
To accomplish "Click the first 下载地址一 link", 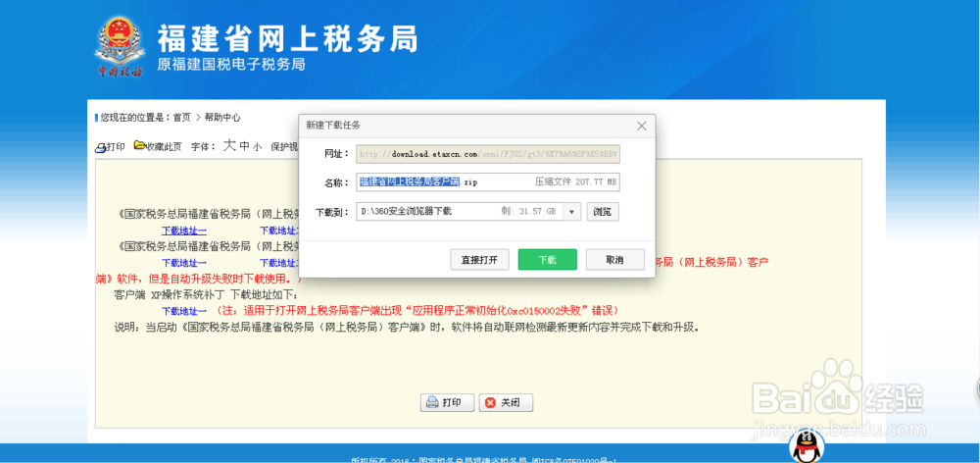I will click(184, 231).
